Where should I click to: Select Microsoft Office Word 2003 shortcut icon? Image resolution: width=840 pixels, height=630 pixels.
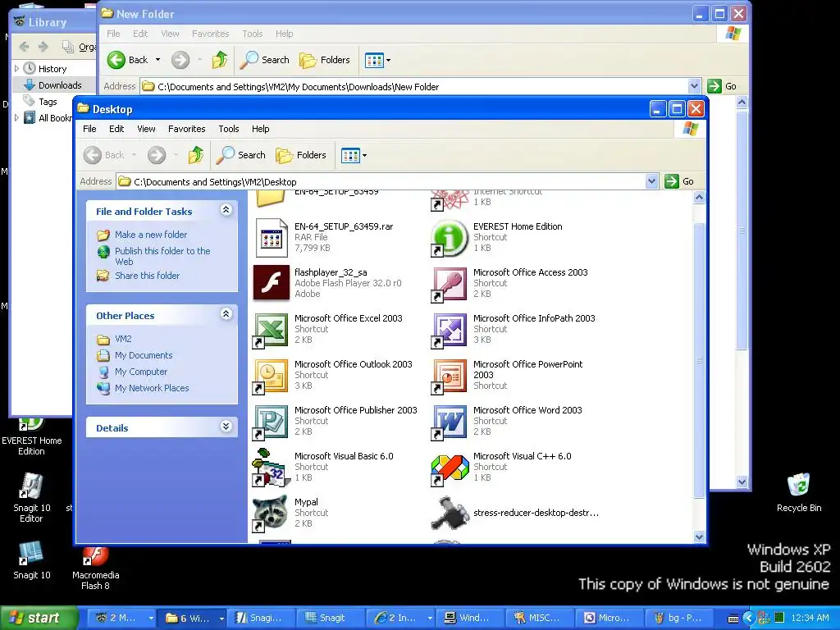[x=450, y=422]
